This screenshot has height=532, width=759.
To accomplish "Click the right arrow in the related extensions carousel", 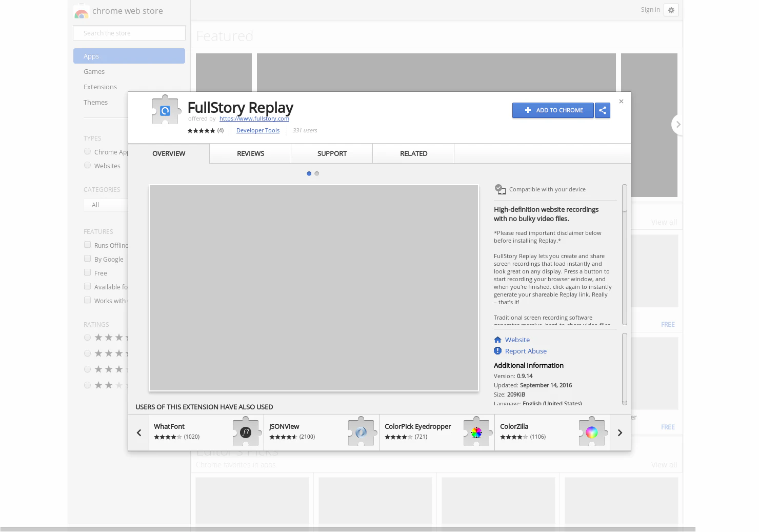I will tap(620, 432).
